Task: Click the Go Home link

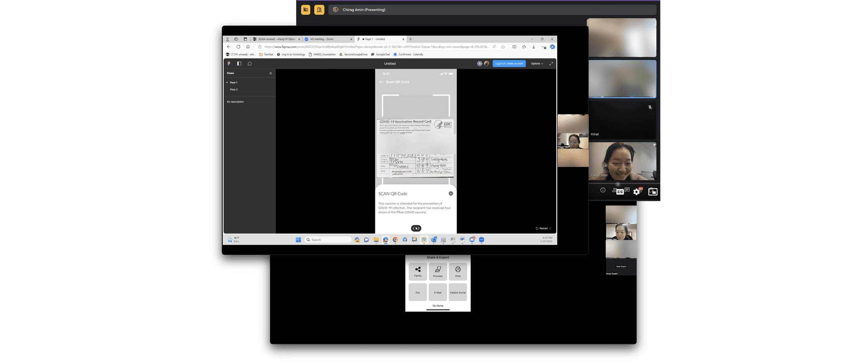Action: 438,306
